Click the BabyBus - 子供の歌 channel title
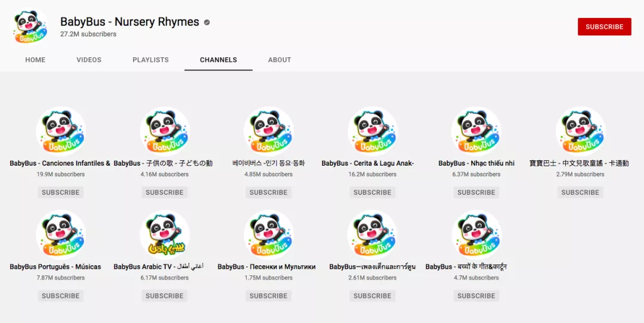Screen dimensions: 644x323 pyautogui.click(x=163, y=163)
